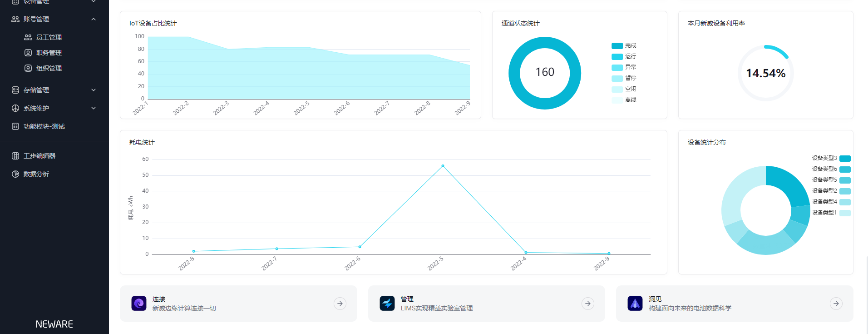
Task: Click the 账号管理 people icon in sidebar
Action: (x=15, y=19)
